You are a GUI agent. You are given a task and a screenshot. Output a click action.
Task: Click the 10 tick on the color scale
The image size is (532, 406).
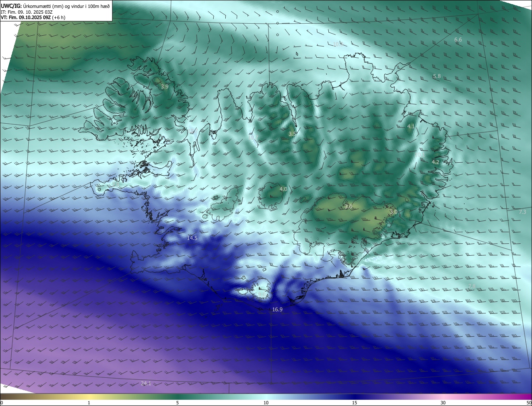pos(266,403)
